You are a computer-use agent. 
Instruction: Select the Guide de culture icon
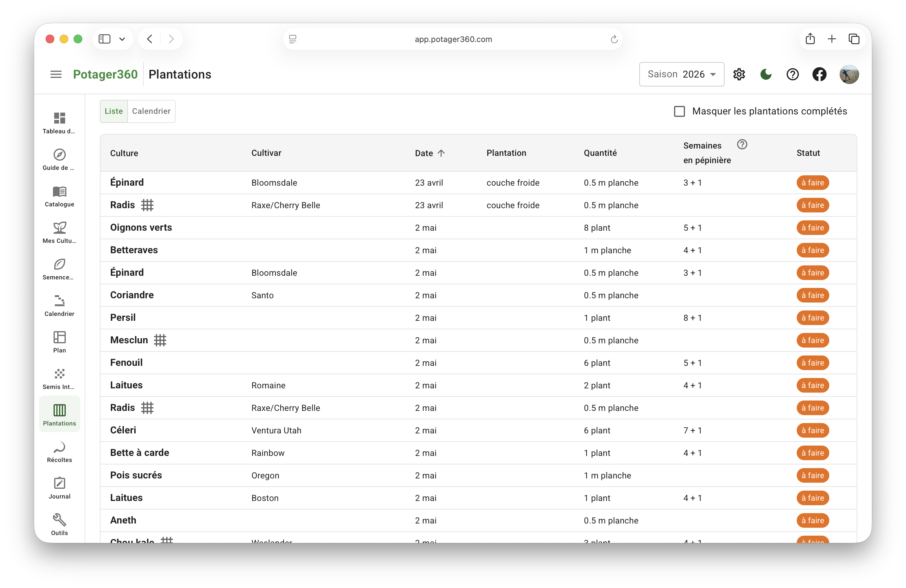59,159
